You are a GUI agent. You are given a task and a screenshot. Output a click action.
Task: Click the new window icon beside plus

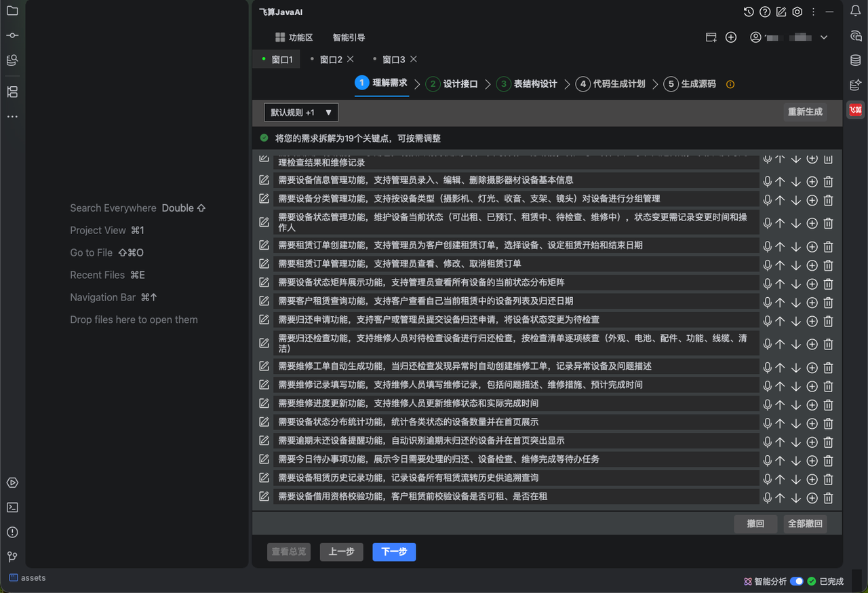[x=711, y=37]
